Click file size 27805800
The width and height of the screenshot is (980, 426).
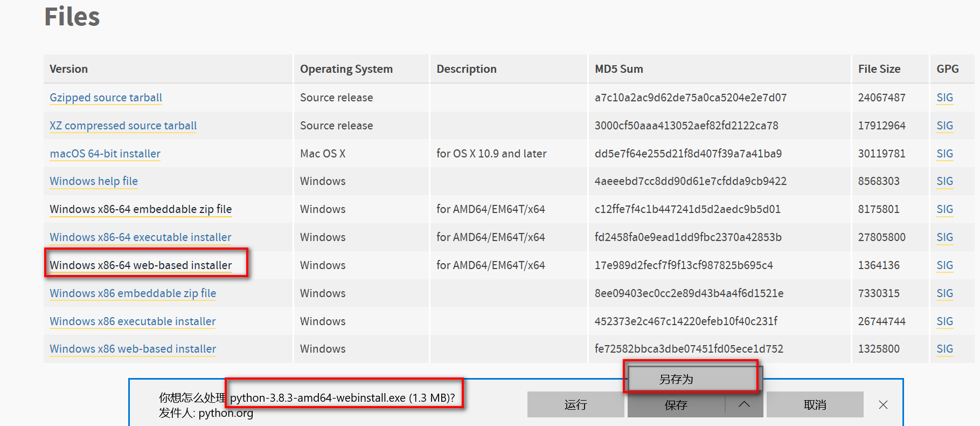(882, 237)
